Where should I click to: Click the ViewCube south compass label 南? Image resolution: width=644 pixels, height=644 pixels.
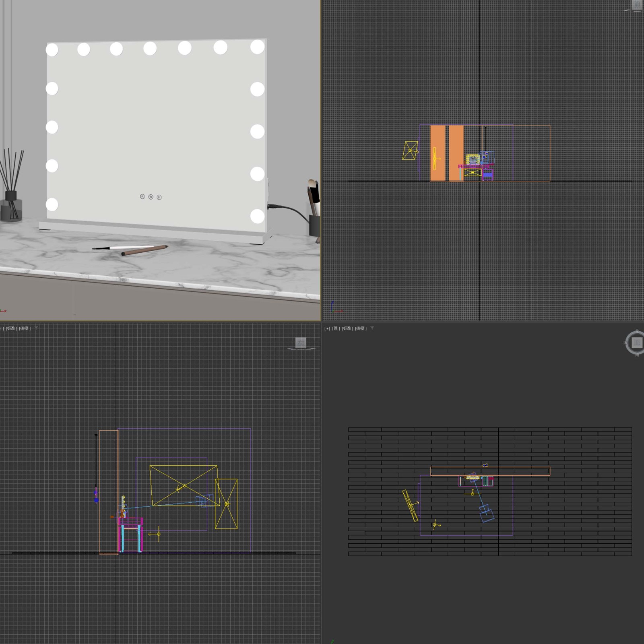637,355
